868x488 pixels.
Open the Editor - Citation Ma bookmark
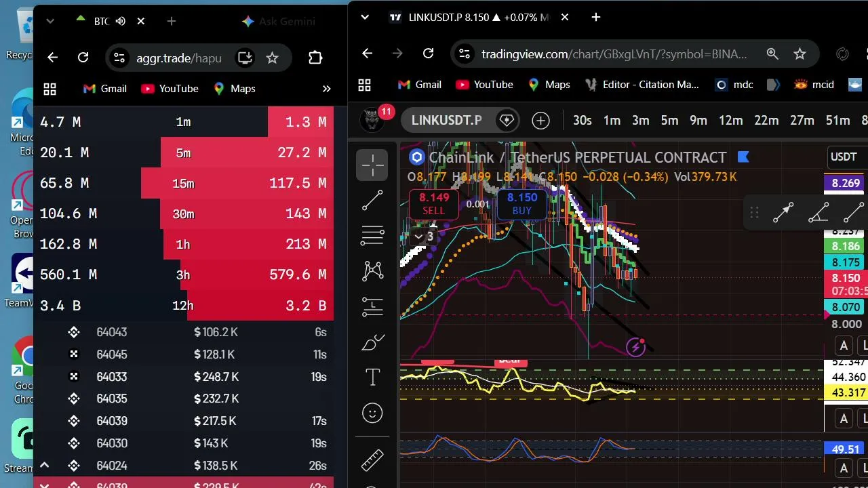642,85
